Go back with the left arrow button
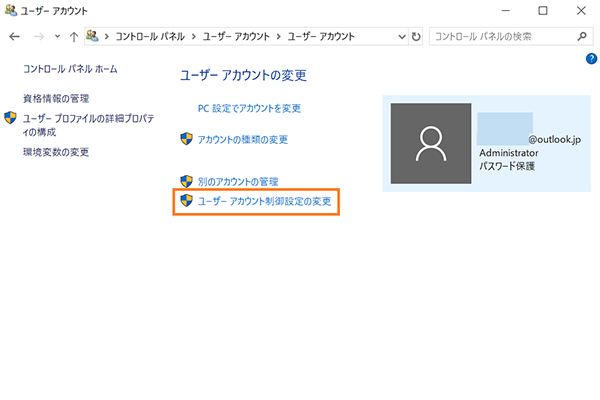 pyautogui.click(x=15, y=37)
